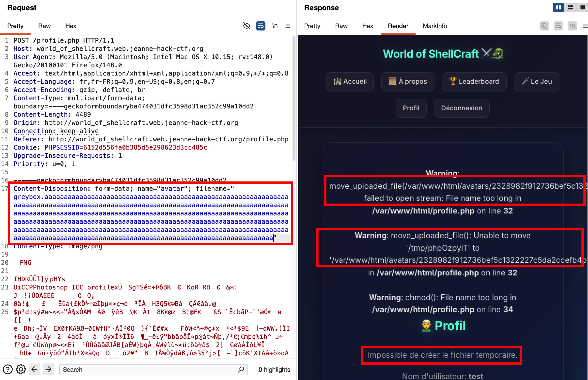Toggle line wrap icon in Request panel

tap(261, 26)
